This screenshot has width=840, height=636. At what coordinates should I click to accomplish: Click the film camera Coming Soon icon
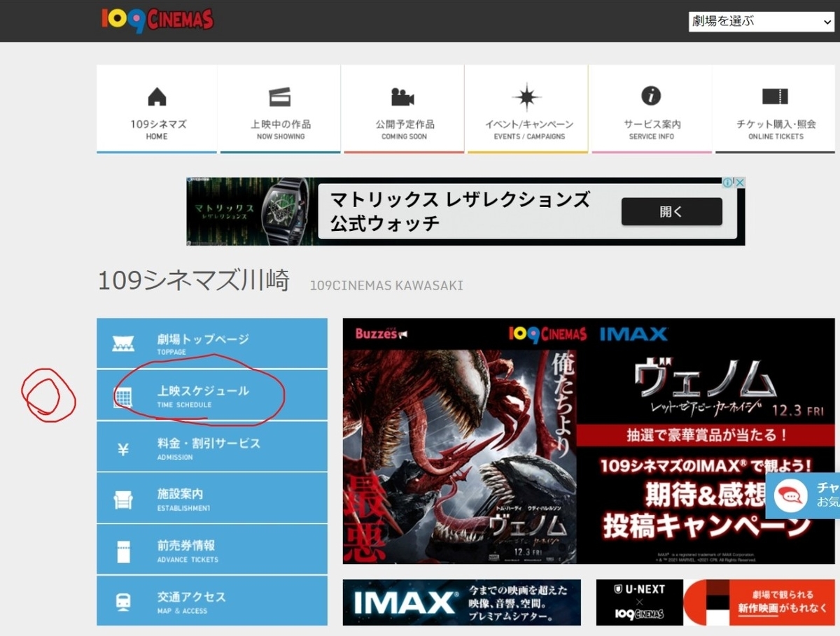(x=402, y=97)
